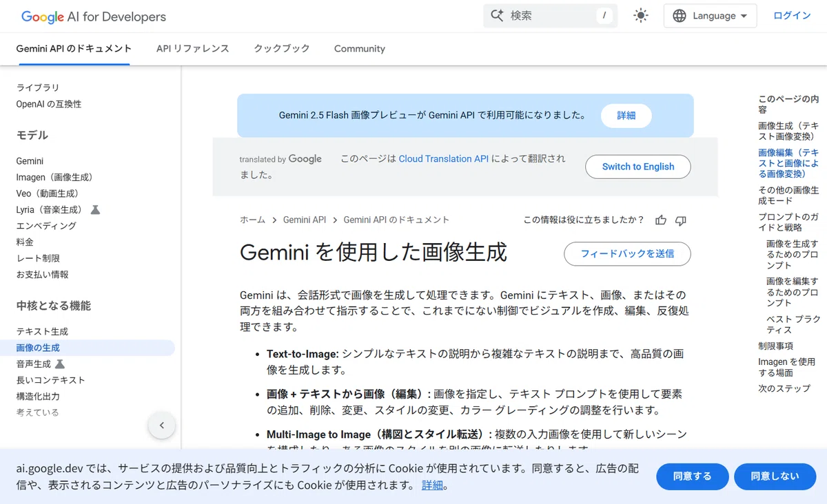The image size is (827, 504).
Task: Jump to 画像編集（テキストと画像による画像変換）section
Action: 788,163
